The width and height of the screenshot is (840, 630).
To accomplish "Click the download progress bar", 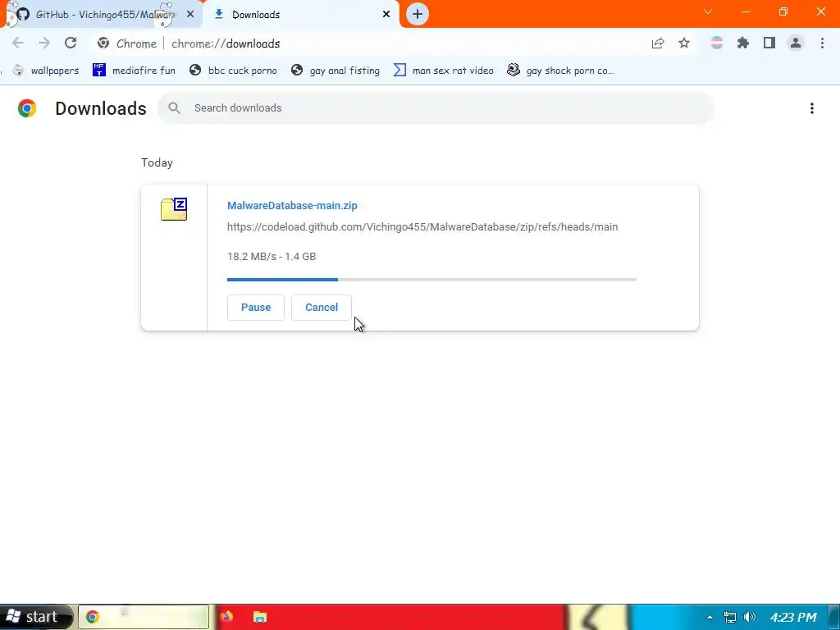I will pyautogui.click(x=431, y=280).
